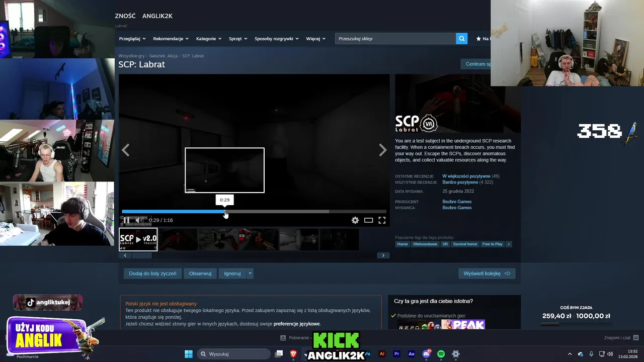Viewport: 644px width, 362px height.
Task: Open the ZNOŚĆ tab in the Steam header
Action: [125, 16]
